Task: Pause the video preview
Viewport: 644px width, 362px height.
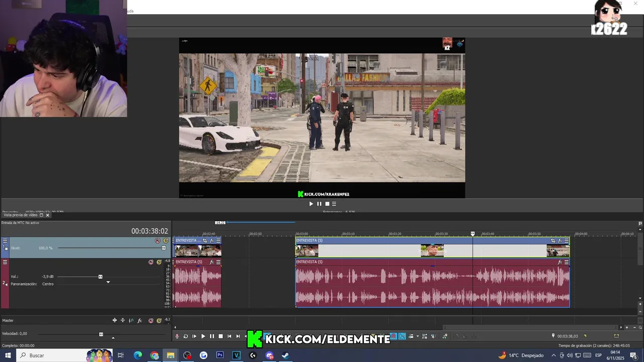Action: (x=319, y=204)
